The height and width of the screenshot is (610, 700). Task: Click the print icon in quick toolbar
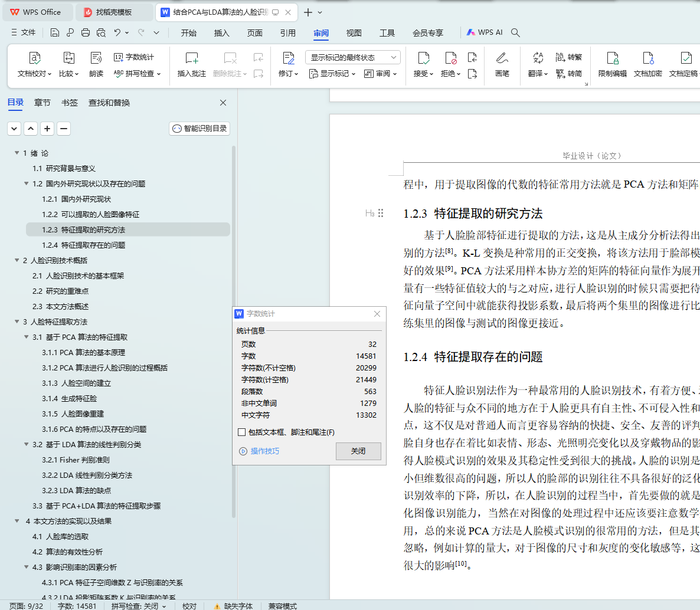click(x=86, y=32)
